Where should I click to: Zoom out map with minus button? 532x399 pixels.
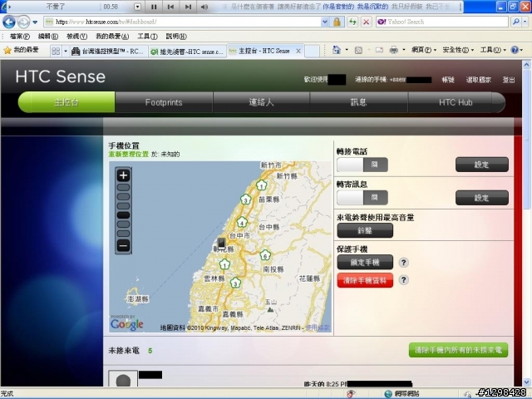(x=123, y=245)
